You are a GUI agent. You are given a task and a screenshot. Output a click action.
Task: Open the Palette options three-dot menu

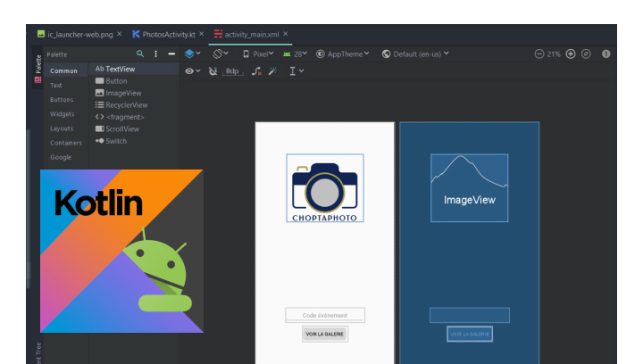[x=155, y=54]
